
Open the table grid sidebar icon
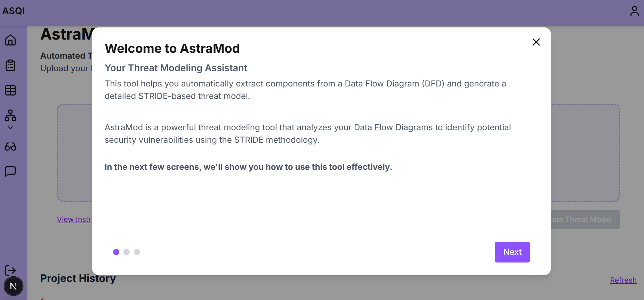pos(10,90)
